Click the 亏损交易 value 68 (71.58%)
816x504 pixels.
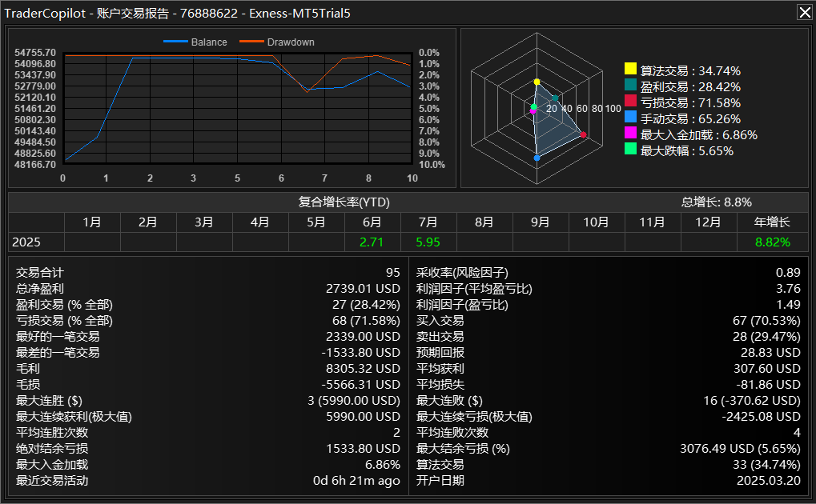tap(367, 320)
